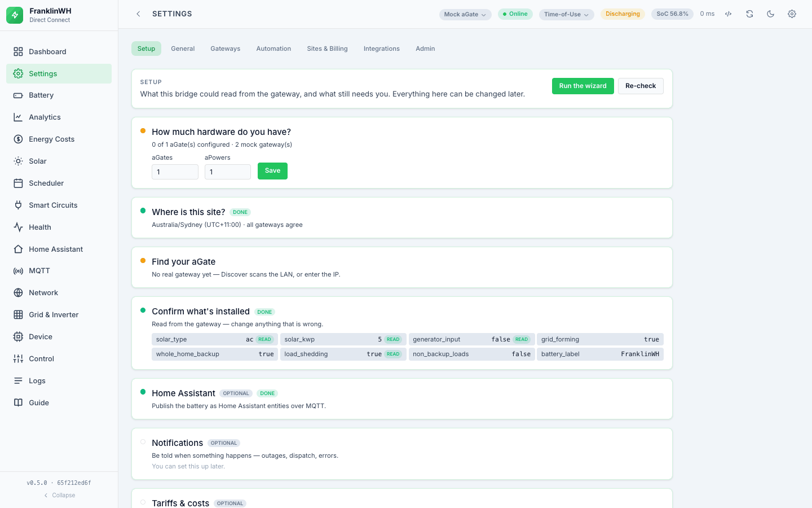The width and height of the screenshot is (812, 508).
Task: Open the Mock aGate gateway dropdown
Action: (x=465, y=15)
